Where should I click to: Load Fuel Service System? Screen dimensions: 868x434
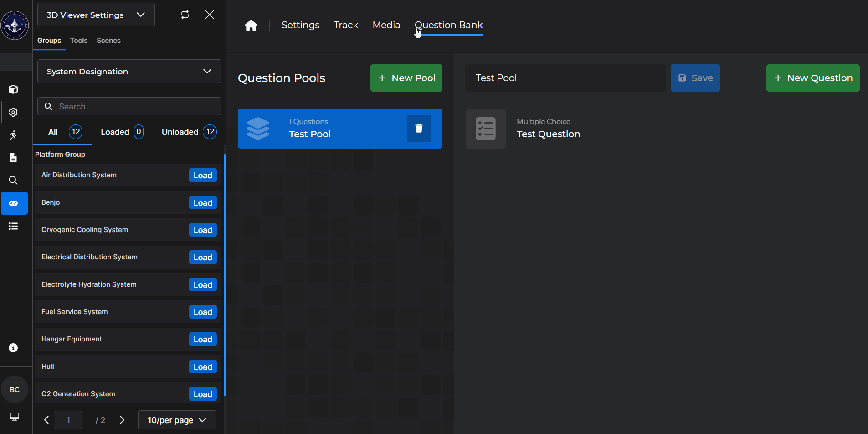pos(203,312)
